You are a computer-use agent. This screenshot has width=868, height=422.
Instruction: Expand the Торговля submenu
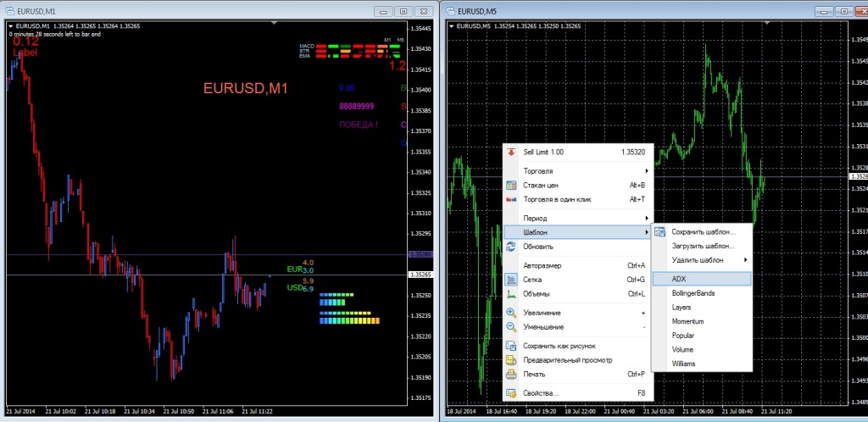pyautogui.click(x=578, y=171)
